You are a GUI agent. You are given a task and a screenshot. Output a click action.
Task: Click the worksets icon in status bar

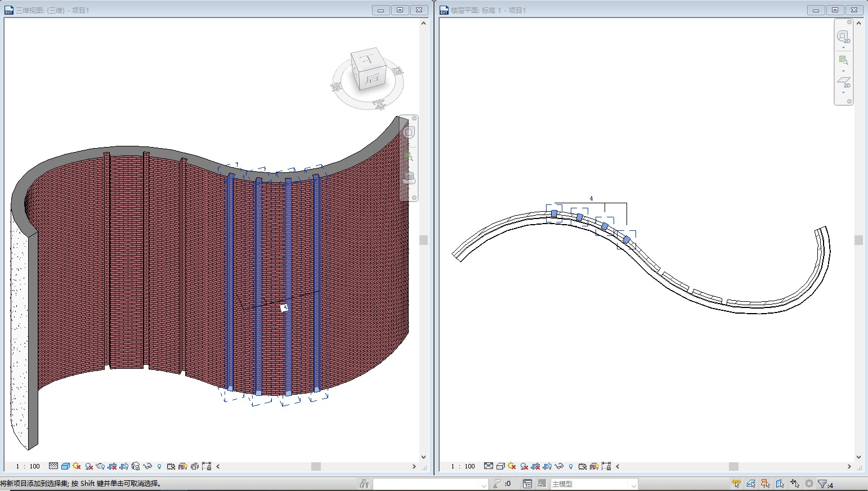364,484
